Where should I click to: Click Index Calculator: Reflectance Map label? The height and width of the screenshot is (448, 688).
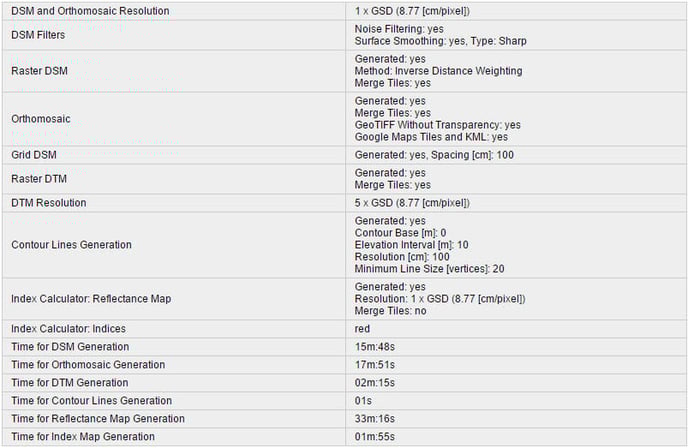click(92, 299)
